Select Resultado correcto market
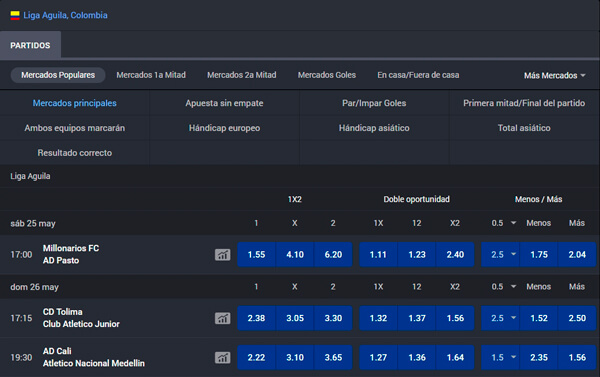 coord(75,153)
